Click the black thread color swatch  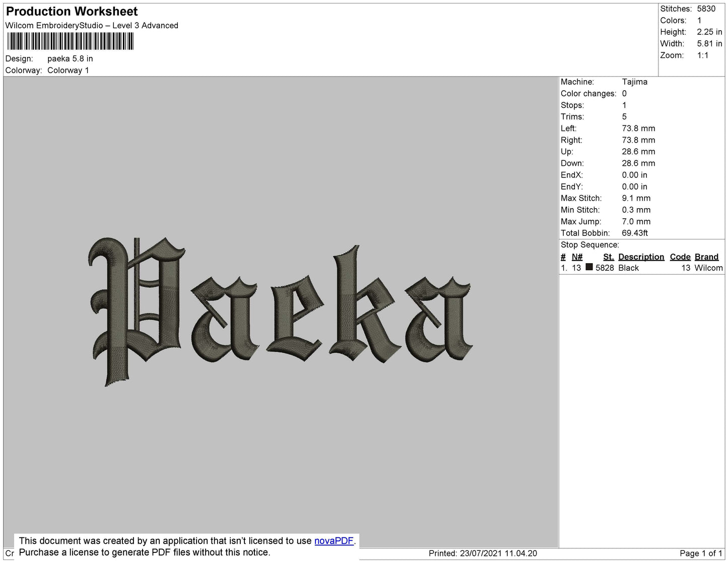pyautogui.click(x=589, y=267)
